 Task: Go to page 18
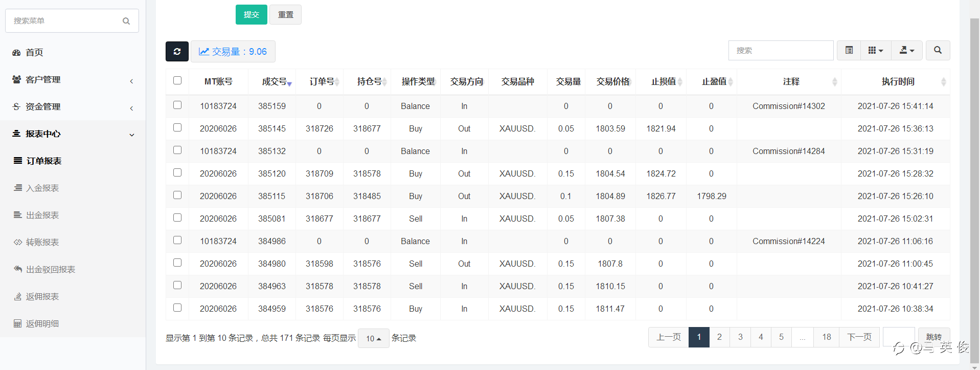click(x=827, y=337)
